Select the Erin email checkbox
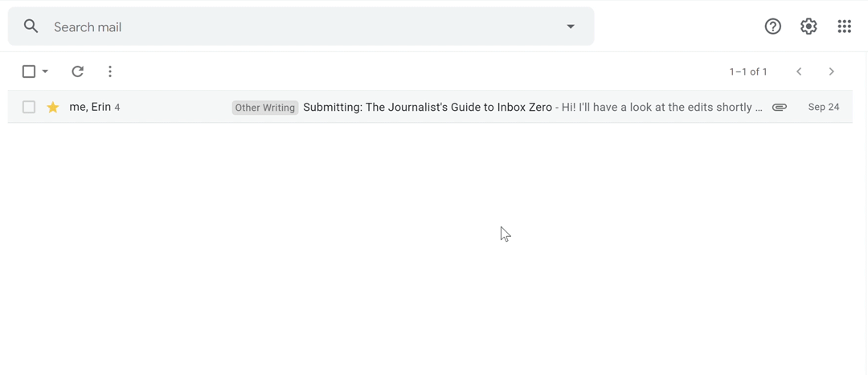Viewport: 868px width, 375px height. point(29,107)
